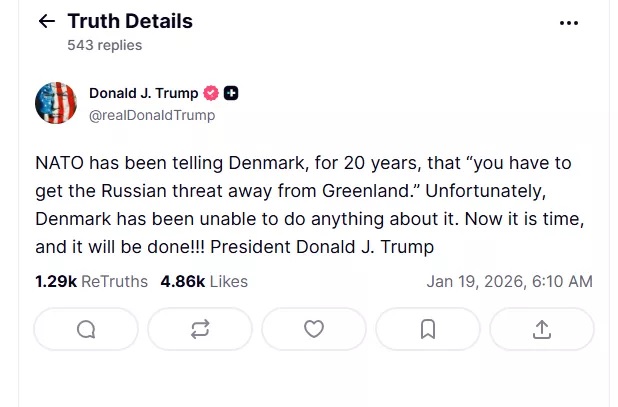View the 4.86k Likes list
Image resolution: width=618 pixels, height=407 pixels.
click(204, 282)
